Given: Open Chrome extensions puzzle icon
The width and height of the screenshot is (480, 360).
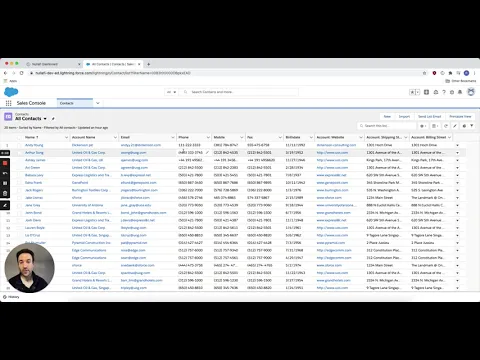Looking at the screenshot, I should pos(450,73).
